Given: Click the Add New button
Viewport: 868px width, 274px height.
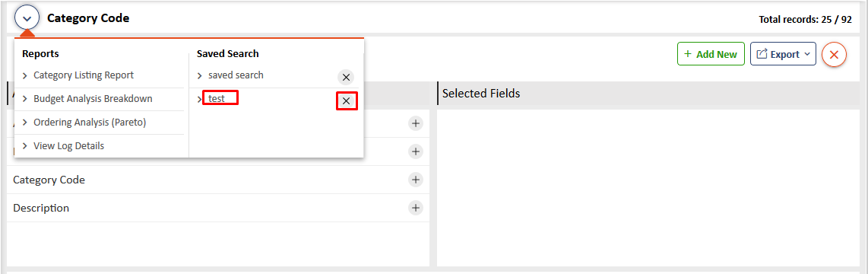Looking at the screenshot, I should (x=711, y=54).
